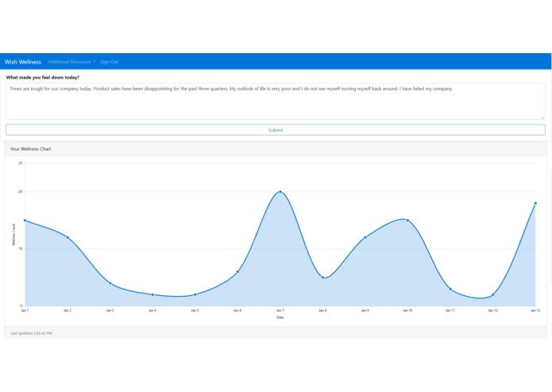Click the resize handle of the text area
This screenshot has height=392, width=552.
pyautogui.click(x=542, y=117)
